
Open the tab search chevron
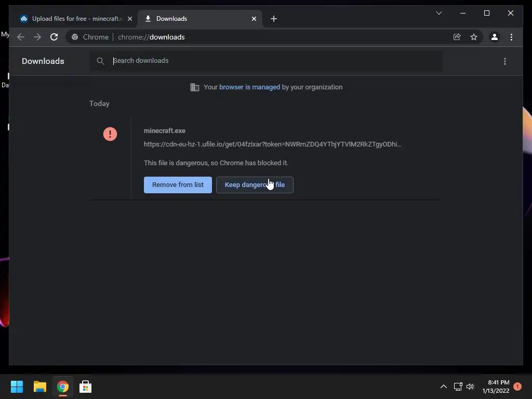point(438,13)
